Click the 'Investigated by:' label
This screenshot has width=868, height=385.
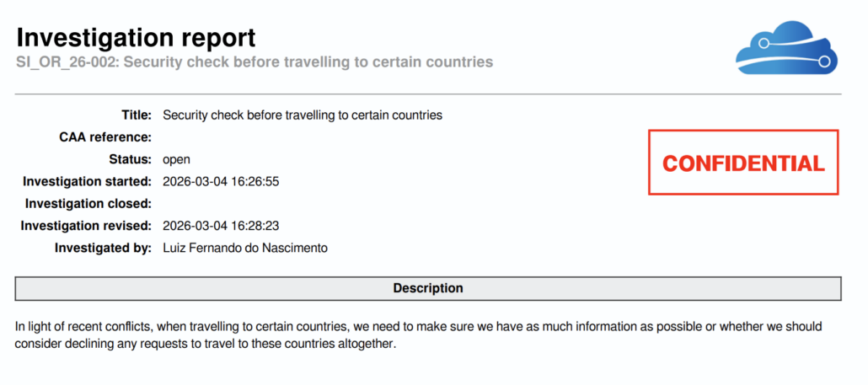pos(103,248)
